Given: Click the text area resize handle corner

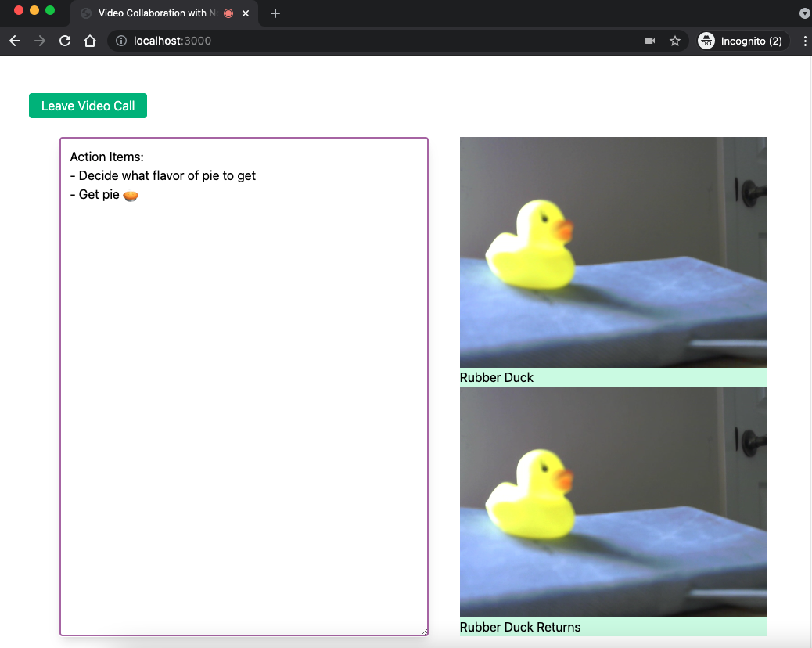Looking at the screenshot, I should [x=425, y=632].
